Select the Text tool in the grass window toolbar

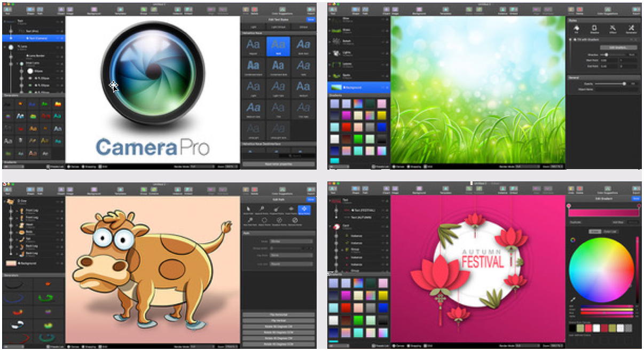(x=333, y=11)
